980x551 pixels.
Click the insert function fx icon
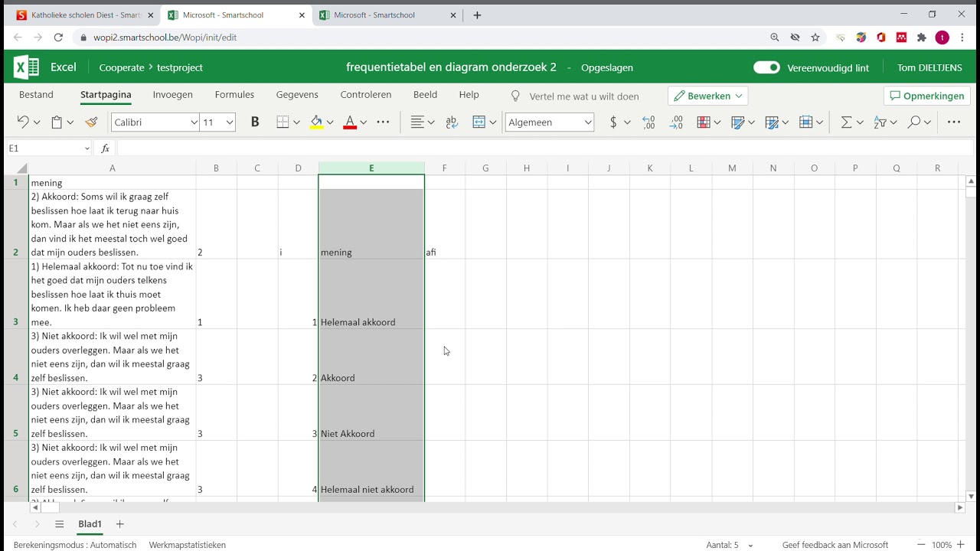pos(106,148)
